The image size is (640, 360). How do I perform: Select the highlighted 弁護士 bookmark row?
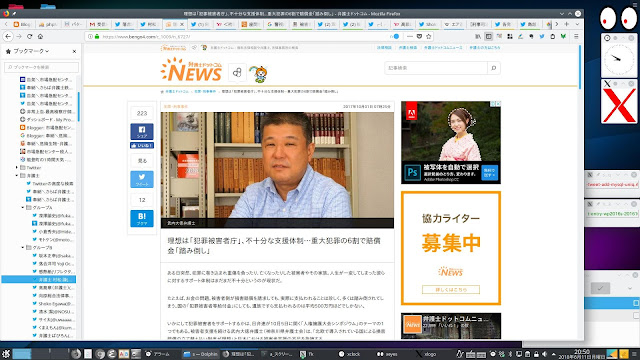38,280
